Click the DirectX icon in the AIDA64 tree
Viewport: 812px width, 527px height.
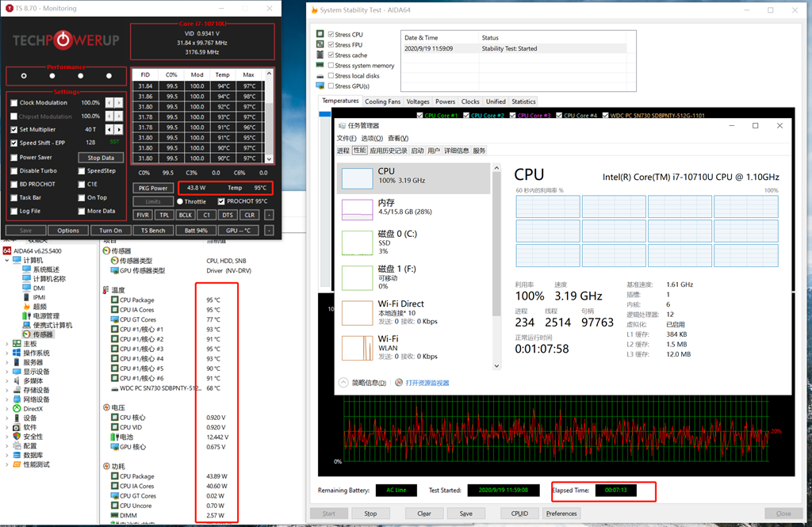click(17, 408)
